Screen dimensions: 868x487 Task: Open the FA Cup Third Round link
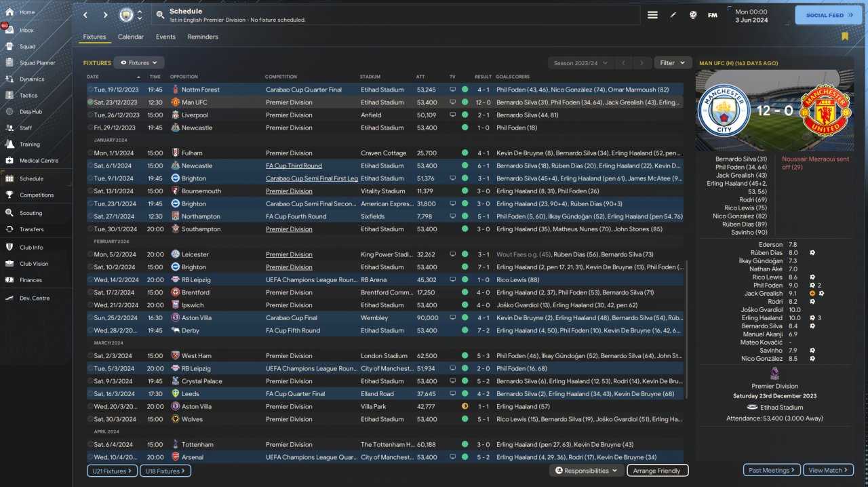point(294,165)
